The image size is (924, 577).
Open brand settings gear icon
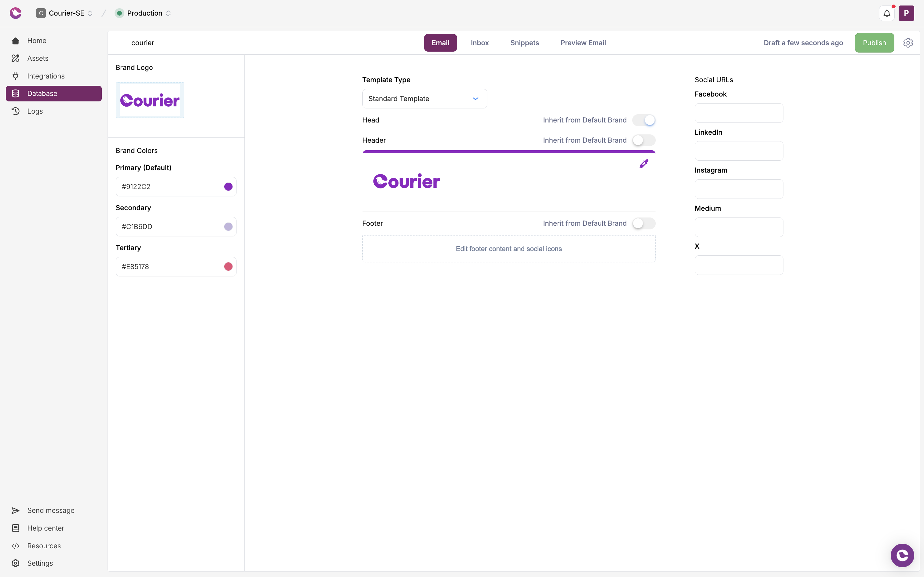coord(908,43)
